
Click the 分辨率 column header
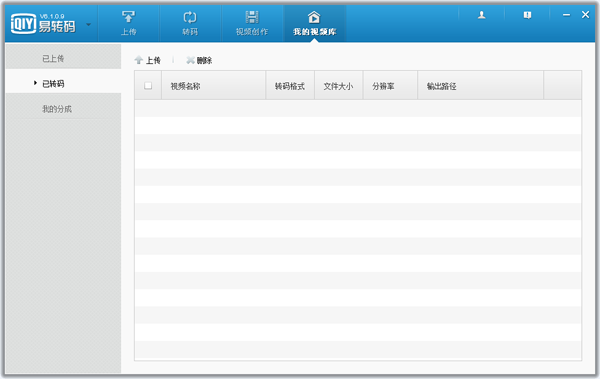(390, 86)
